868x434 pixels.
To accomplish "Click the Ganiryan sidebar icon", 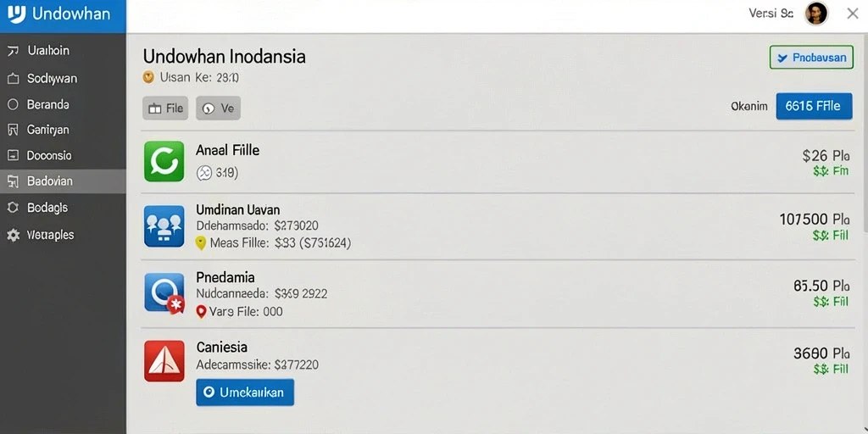I will (x=13, y=130).
